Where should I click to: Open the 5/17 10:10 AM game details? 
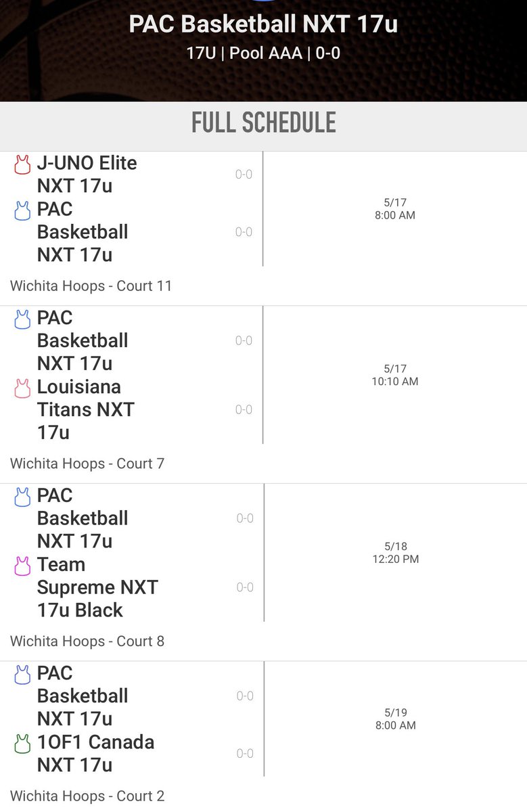(395, 375)
